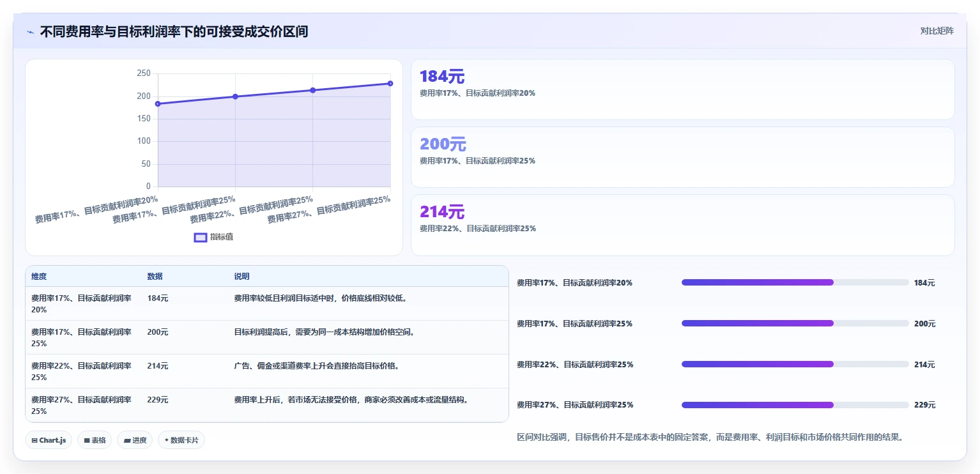Click the 250 tick on the chart y-axis
The image size is (980, 474).
click(144, 73)
